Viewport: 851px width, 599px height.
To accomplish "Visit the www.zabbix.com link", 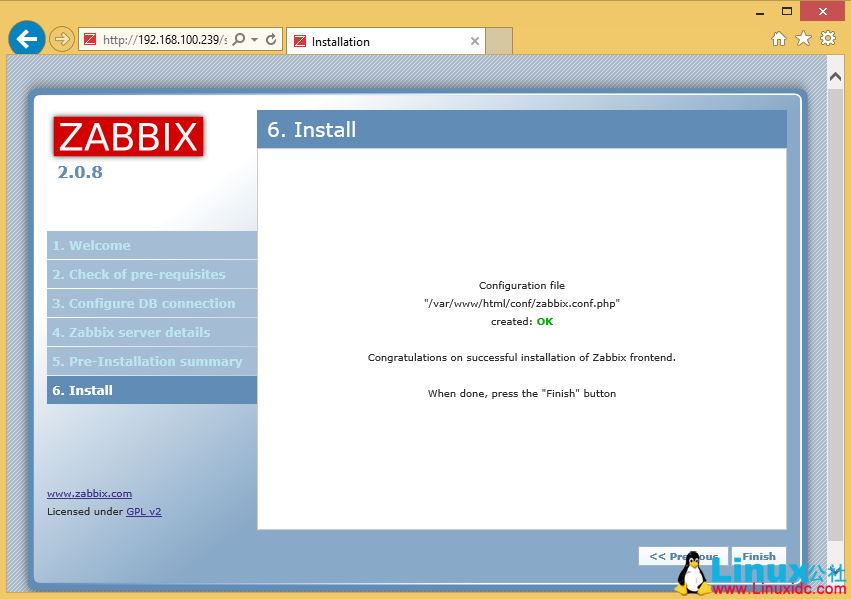I will click(x=89, y=493).
